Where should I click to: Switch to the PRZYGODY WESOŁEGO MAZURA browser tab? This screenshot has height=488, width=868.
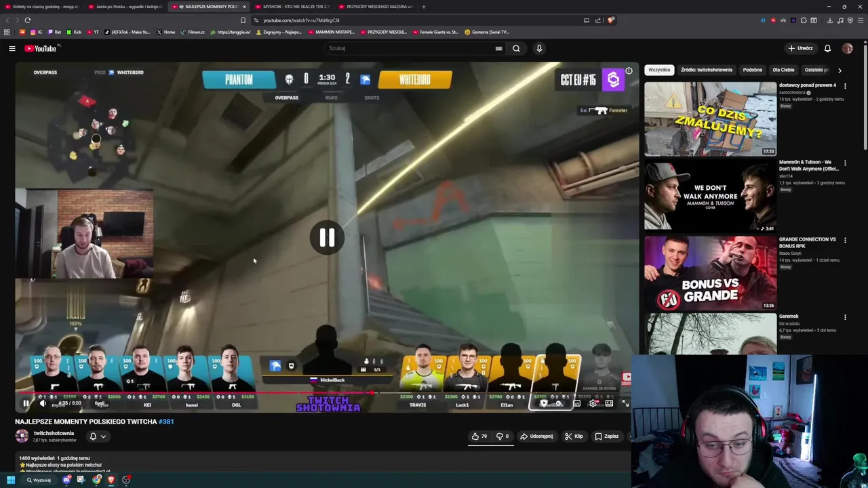[376, 7]
